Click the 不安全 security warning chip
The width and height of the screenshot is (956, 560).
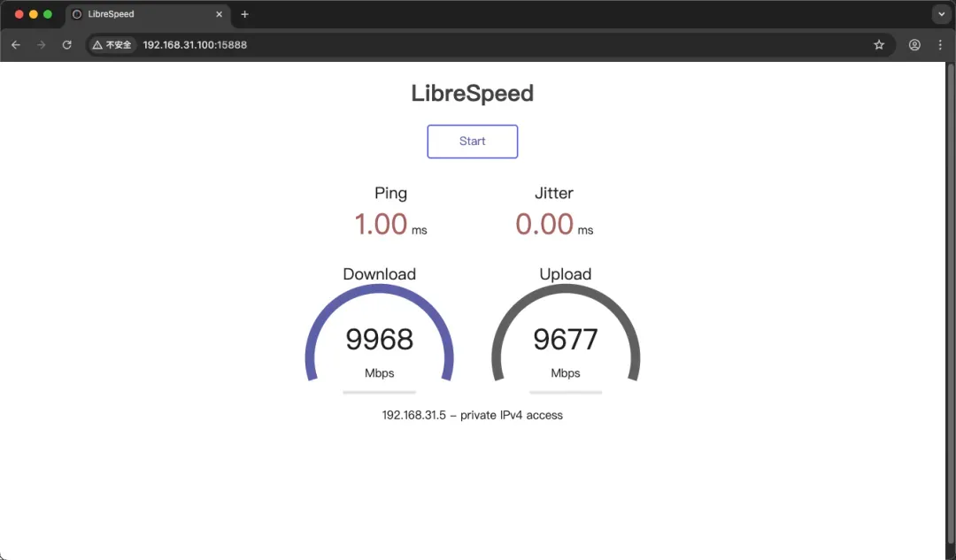tap(112, 44)
